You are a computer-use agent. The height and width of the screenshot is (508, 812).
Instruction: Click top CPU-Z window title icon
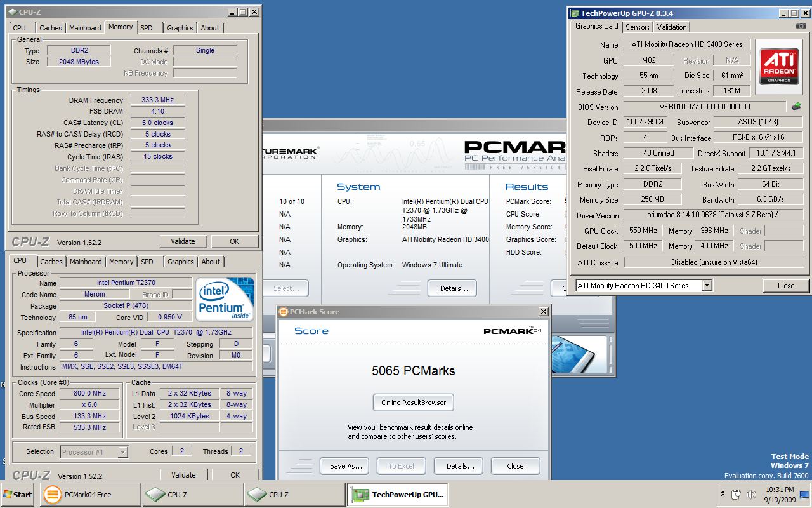coord(12,11)
